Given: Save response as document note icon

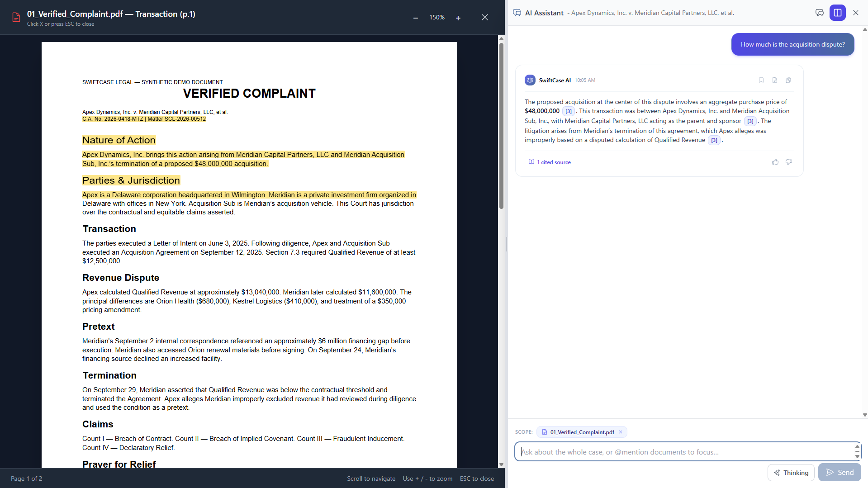Looking at the screenshot, I should pos(774,80).
